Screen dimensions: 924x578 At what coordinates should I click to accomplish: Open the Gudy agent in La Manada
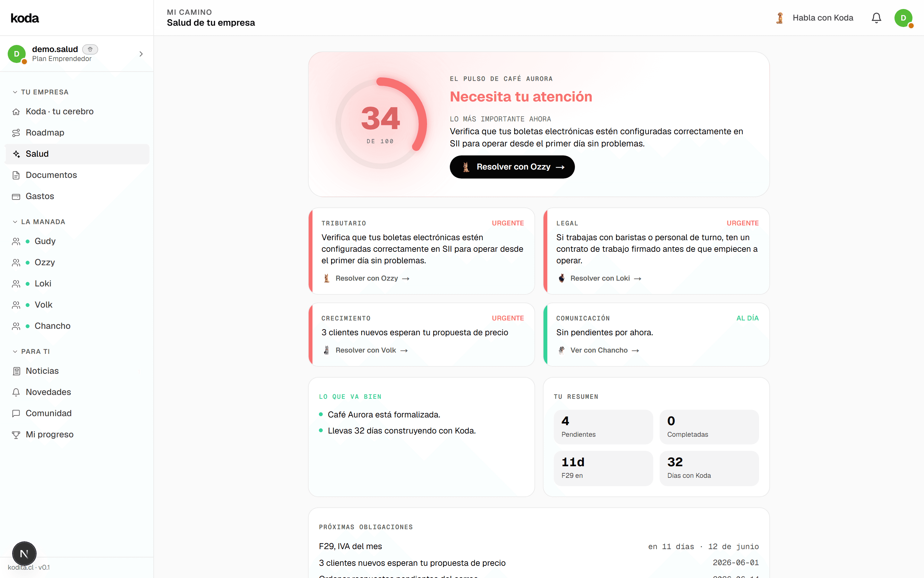(x=77, y=241)
